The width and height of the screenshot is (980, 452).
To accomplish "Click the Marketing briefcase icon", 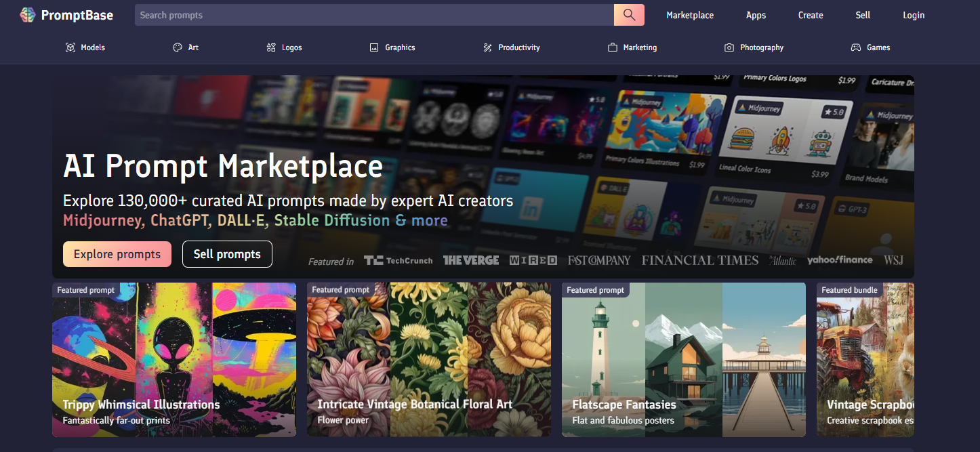I will (613, 47).
